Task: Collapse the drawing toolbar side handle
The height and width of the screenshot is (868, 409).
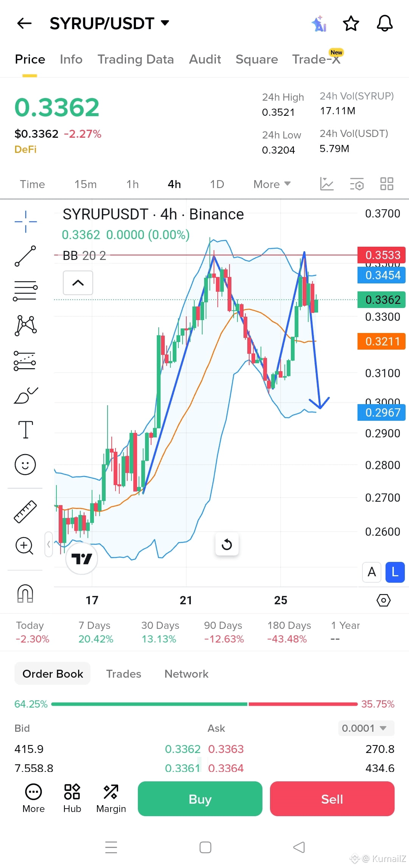Action: [x=48, y=544]
